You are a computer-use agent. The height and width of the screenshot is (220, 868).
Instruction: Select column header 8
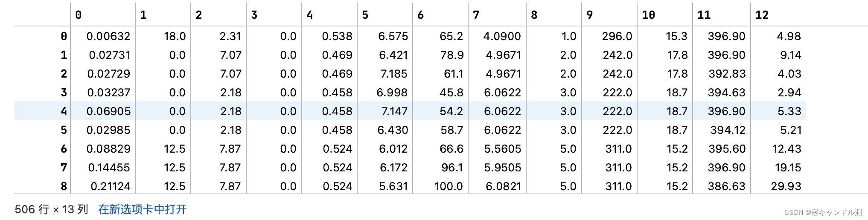coord(534,15)
